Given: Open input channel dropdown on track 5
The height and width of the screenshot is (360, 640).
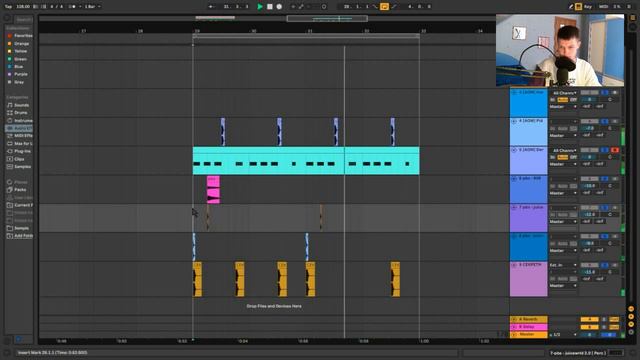Looking at the screenshot, I should 563,151.
